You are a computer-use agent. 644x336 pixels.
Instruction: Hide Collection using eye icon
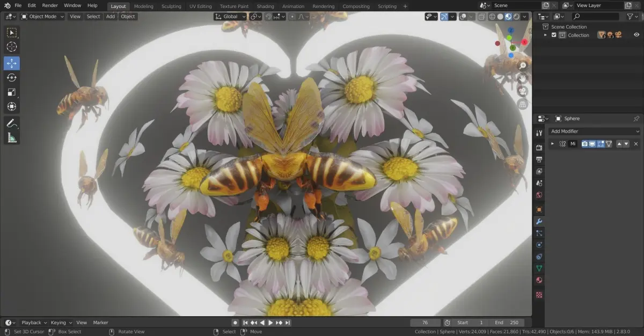click(636, 35)
